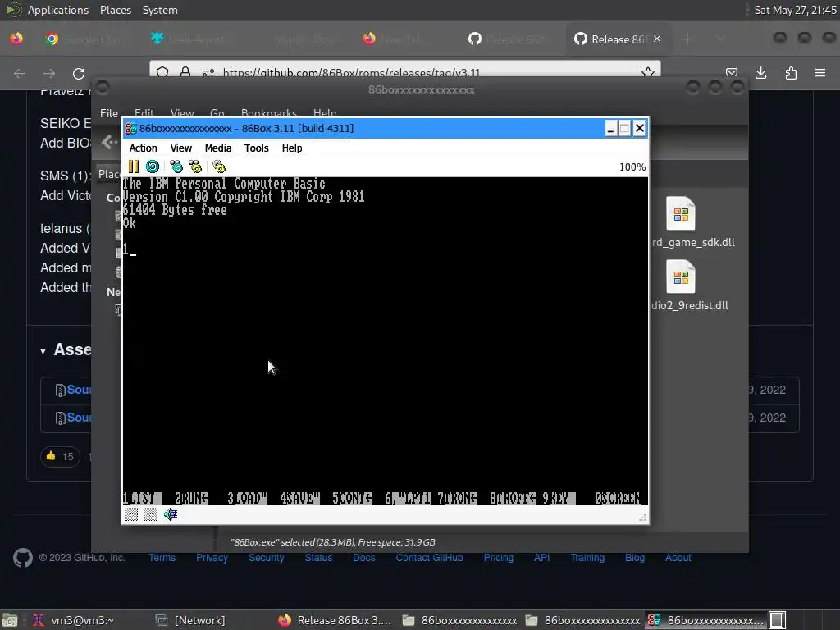
Task: Open a new Firefox tab with the plus
Action: [x=688, y=39]
